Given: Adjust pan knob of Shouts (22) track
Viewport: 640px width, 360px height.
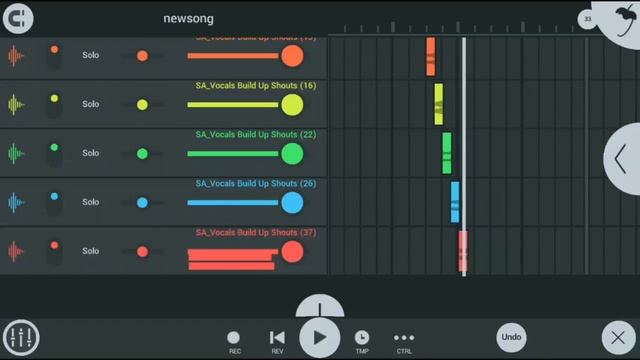Looking at the screenshot, I should [142, 153].
